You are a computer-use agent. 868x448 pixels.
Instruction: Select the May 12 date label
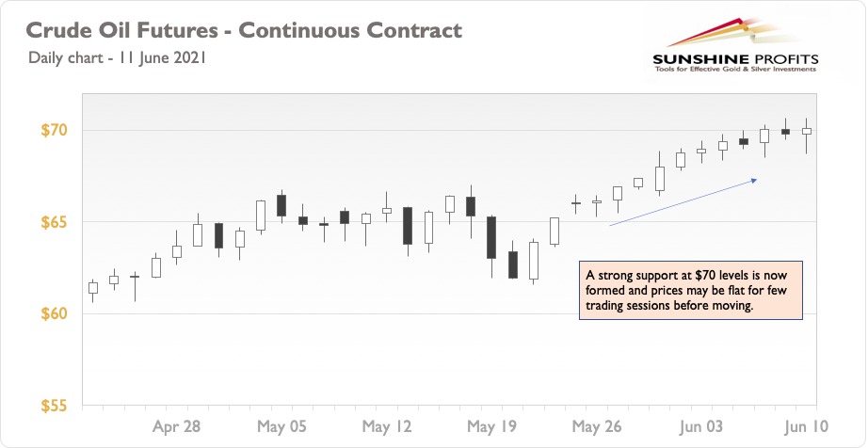pyautogui.click(x=386, y=427)
